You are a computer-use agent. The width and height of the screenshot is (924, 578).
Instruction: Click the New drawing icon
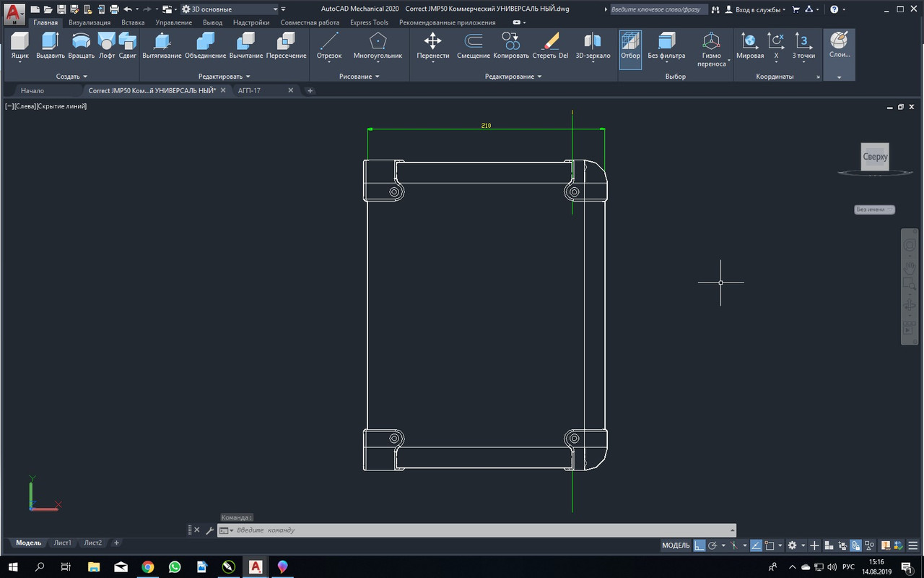pos(35,9)
